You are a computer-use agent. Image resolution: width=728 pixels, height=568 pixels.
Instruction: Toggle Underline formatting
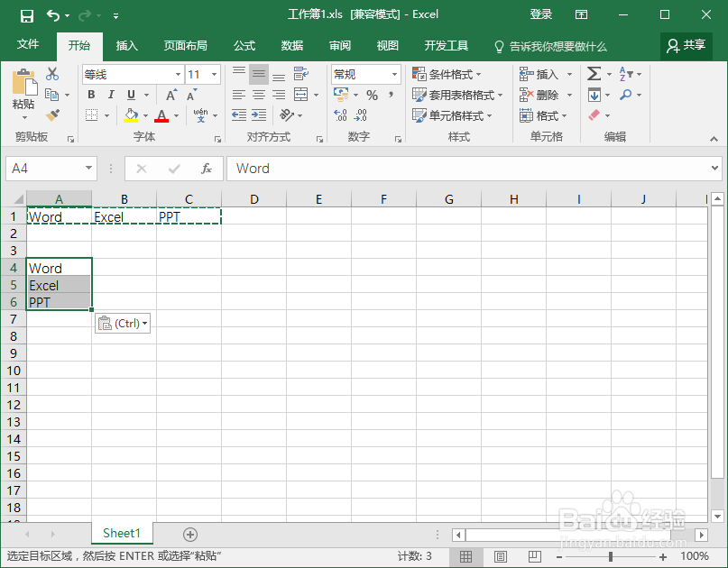point(132,95)
